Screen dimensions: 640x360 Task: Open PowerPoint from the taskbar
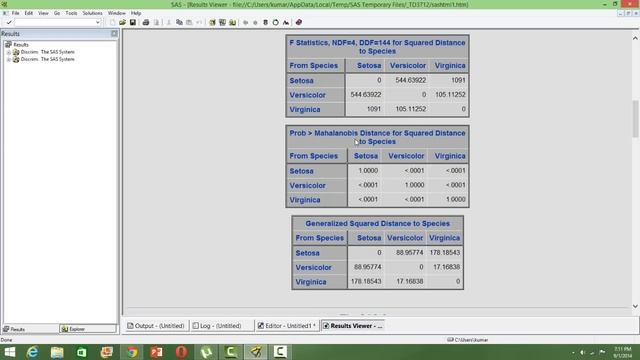(156, 352)
